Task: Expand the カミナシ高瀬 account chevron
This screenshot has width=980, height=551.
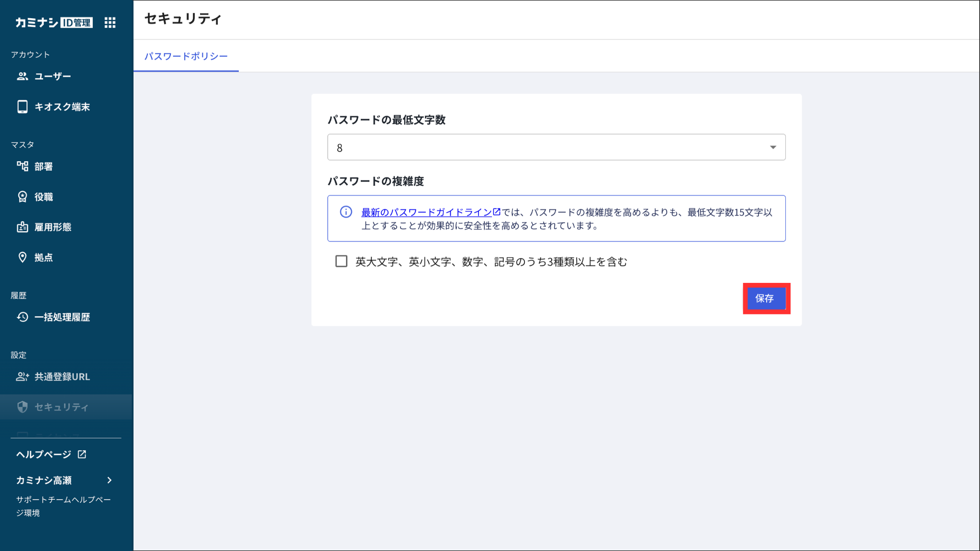Action: (x=110, y=480)
